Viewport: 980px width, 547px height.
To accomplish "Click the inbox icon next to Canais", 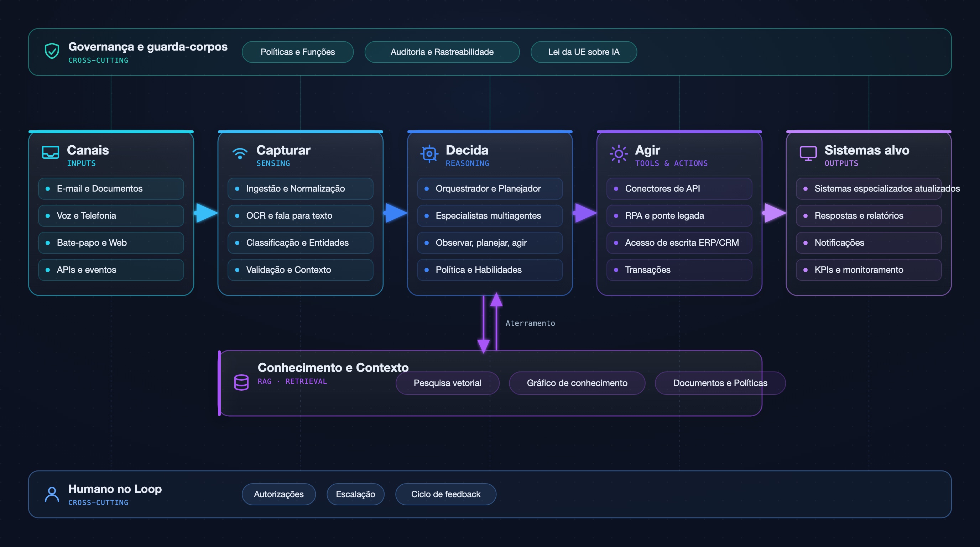I will (x=50, y=152).
